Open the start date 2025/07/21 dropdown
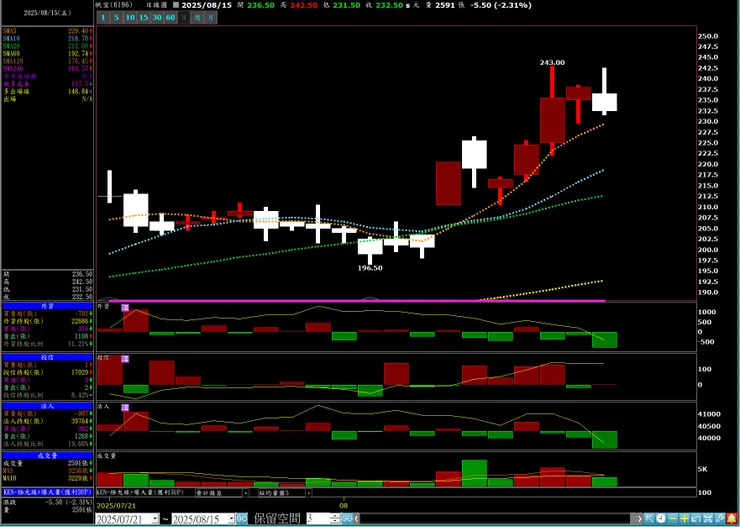The width and height of the screenshot is (740, 527). click(155, 519)
